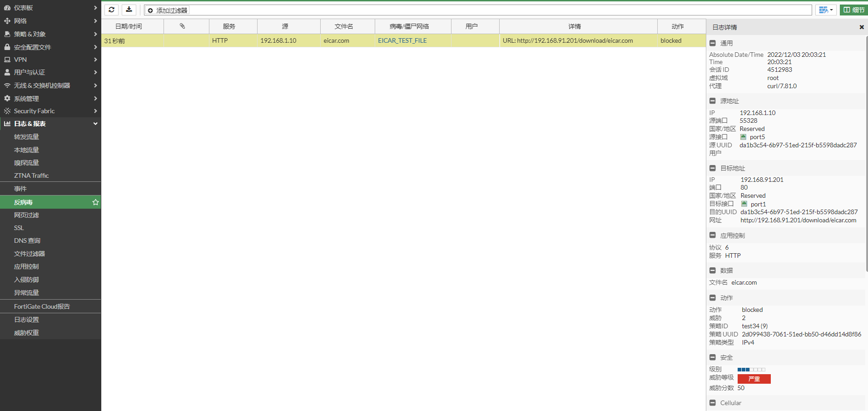Click the favorite star beside 反病毒
This screenshot has height=411, width=868.
pyautogui.click(x=95, y=202)
